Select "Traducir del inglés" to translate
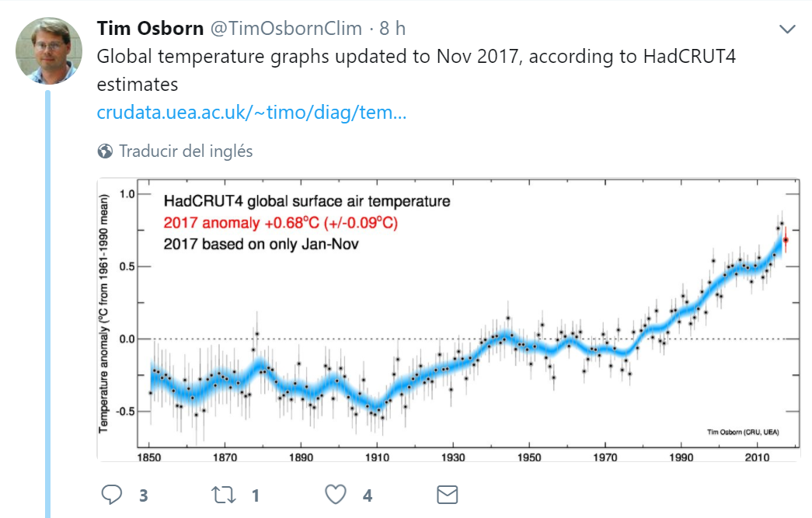This screenshot has height=518, width=812. (186, 151)
